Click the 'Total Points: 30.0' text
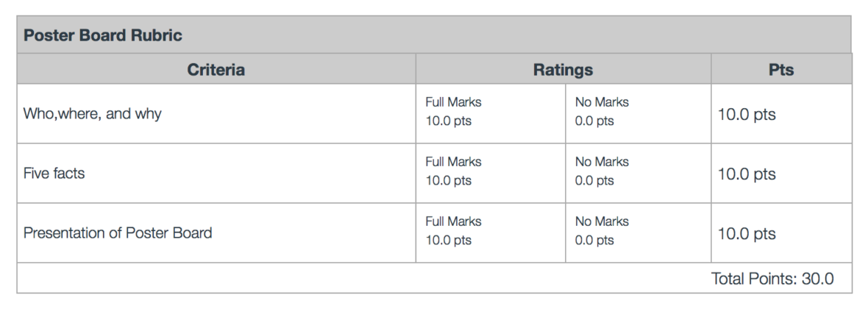This screenshot has width=868, height=320. click(x=772, y=279)
